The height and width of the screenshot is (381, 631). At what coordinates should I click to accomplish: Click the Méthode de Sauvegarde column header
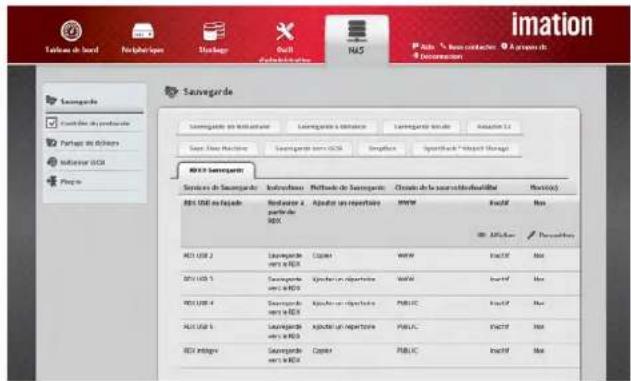coord(348,187)
